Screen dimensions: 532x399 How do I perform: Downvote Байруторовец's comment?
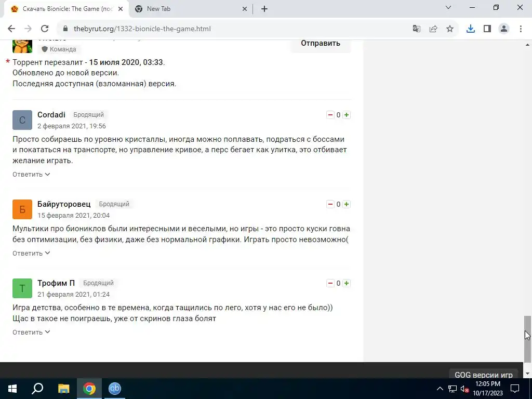tap(330, 204)
